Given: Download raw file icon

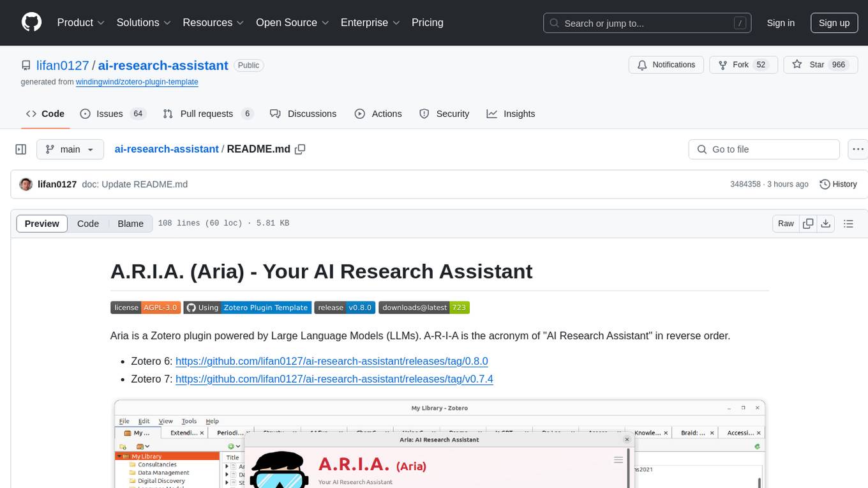Looking at the screenshot, I should coord(826,224).
